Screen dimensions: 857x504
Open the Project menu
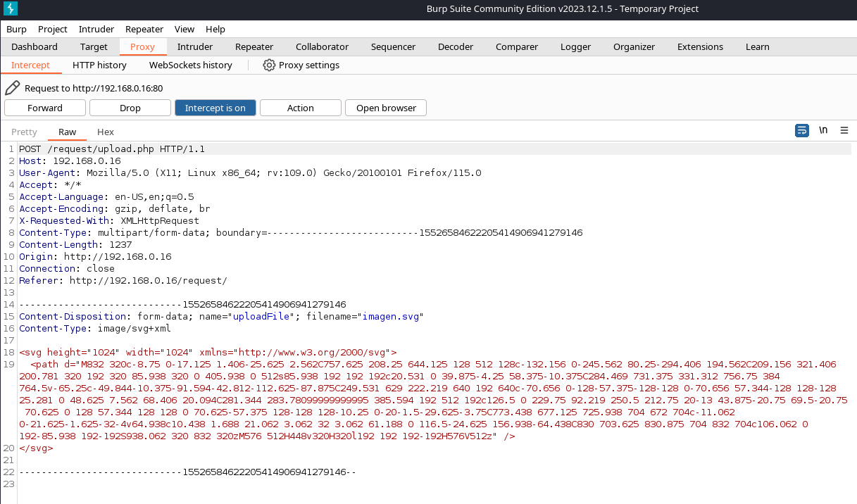pyautogui.click(x=53, y=29)
